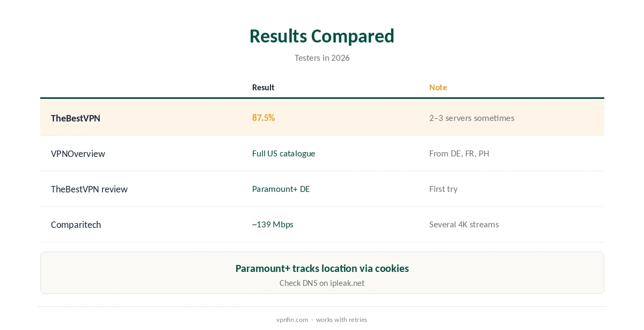The height and width of the screenshot is (330, 644).
Task: Click the ~139 Mbps result
Action: coord(273,224)
